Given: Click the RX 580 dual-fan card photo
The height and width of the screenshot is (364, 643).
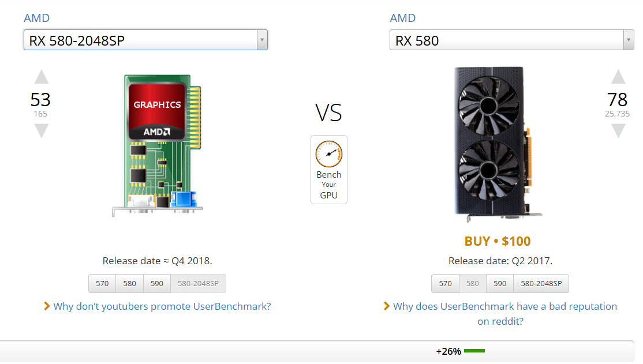Looking at the screenshot, I should (492, 144).
